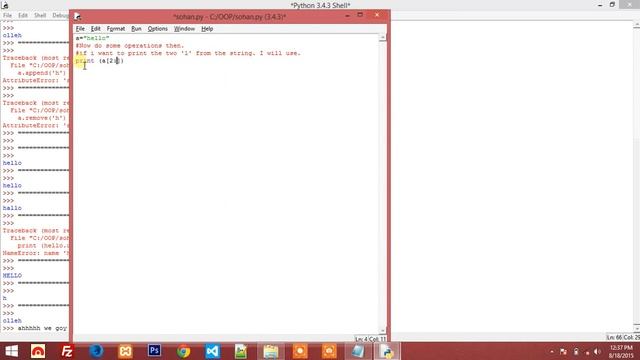The width and height of the screenshot is (640, 360).
Task: Click the comment about printing two 'l'
Action: (x=188, y=53)
